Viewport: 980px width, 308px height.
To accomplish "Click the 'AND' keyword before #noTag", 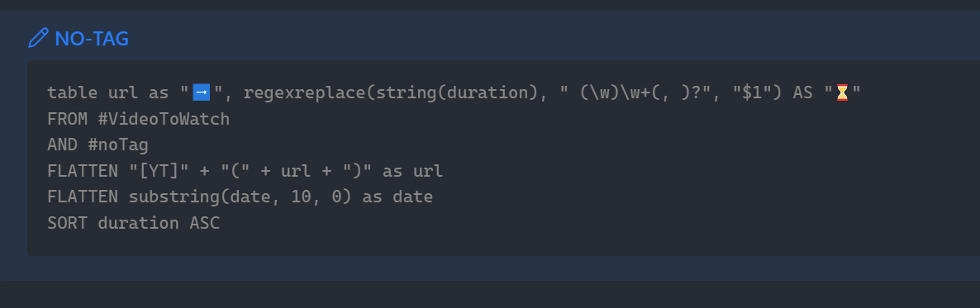I will click(x=63, y=145).
